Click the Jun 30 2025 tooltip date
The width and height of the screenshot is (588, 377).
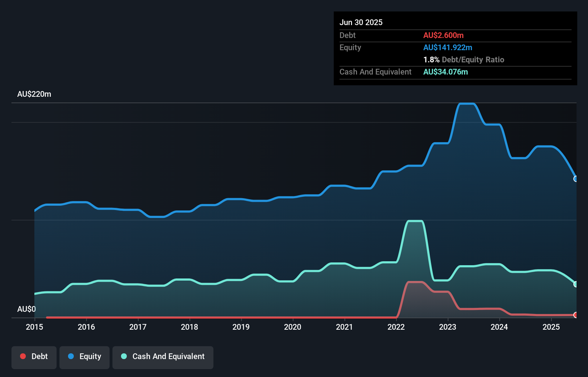pyautogui.click(x=361, y=23)
